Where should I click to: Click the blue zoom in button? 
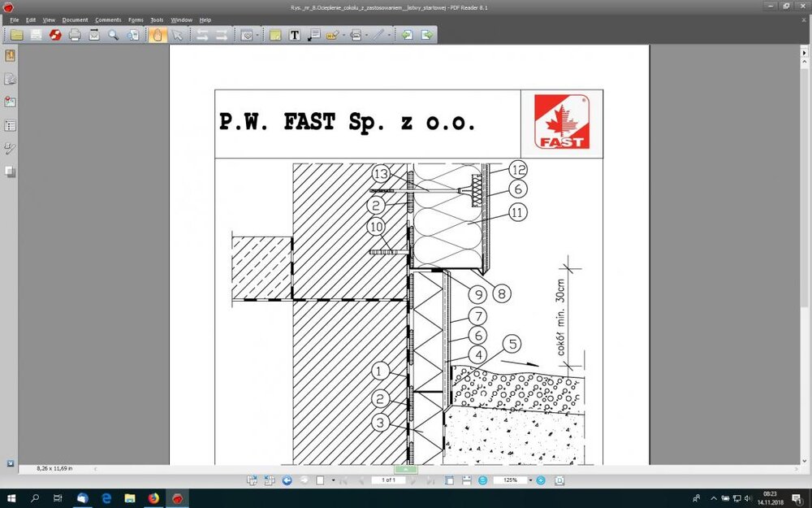541,480
